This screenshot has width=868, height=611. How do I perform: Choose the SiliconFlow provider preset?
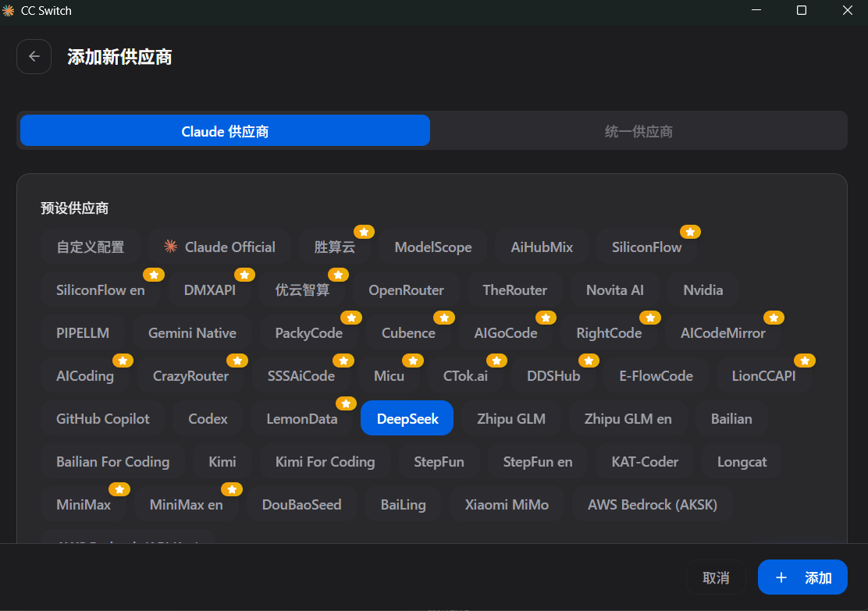pos(646,247)
